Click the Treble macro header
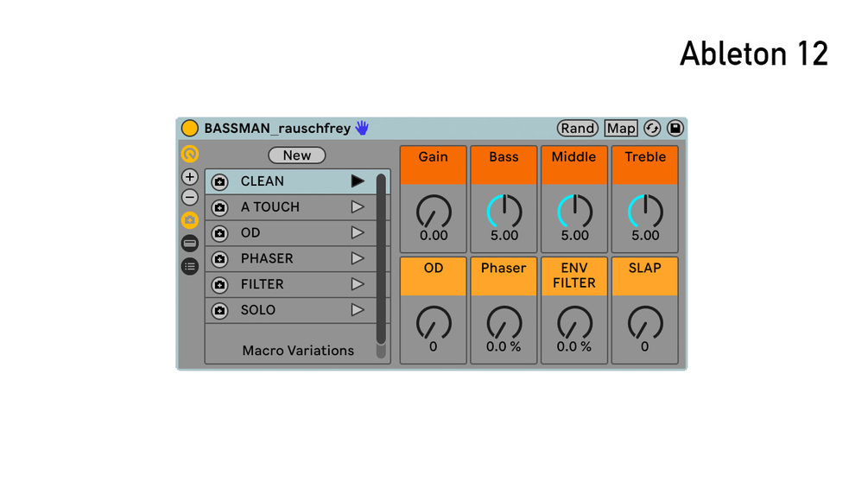Viewport: 868px width, 488px height. point(645,165)
